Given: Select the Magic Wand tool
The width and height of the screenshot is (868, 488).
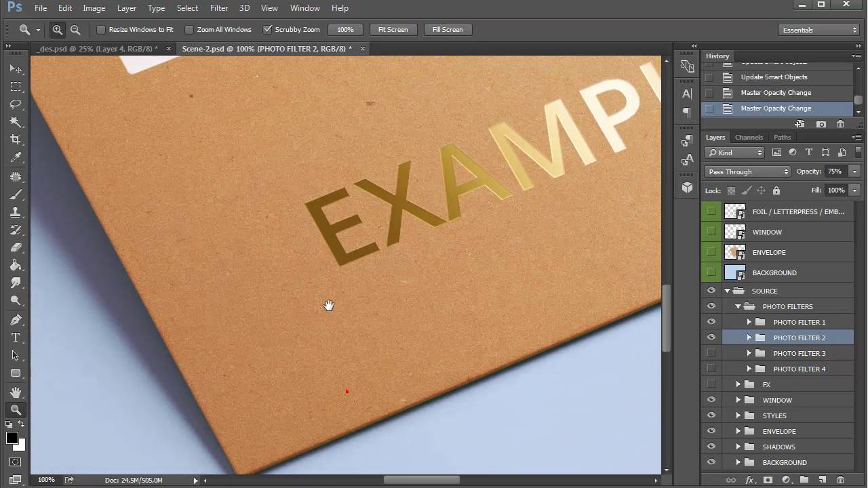Looking at the screenshot, I should [x=16, y=122].
